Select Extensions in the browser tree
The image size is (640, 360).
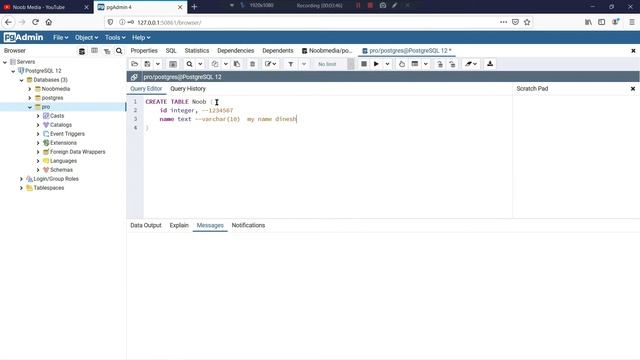(x=63, y=143)
